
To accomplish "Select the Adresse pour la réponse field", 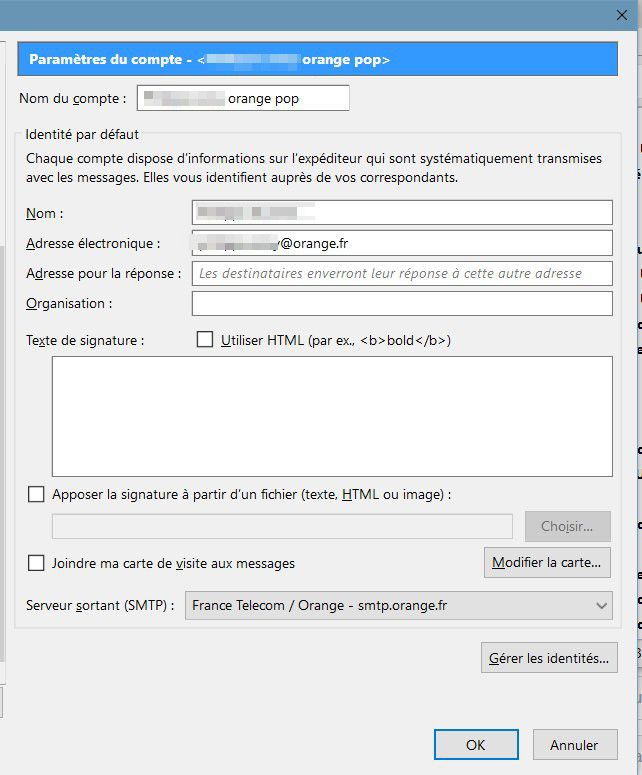I will click(401, 273).
